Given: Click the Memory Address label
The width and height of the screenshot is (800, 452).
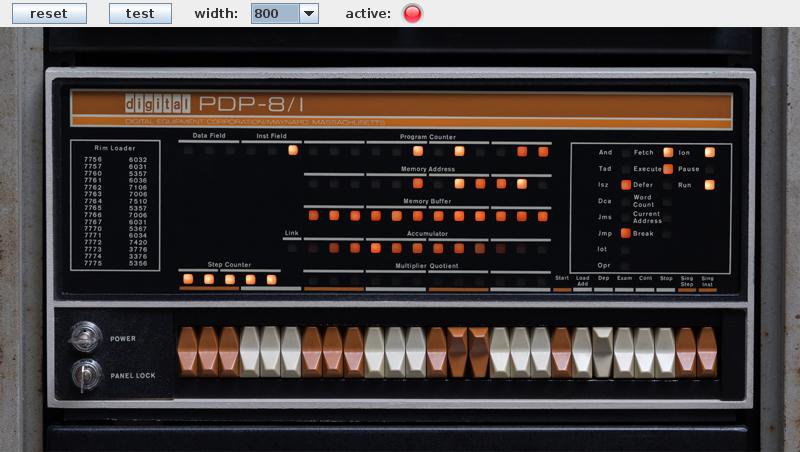Looking at the screenshot, I should pyautogui.click(x=428, y=169).
